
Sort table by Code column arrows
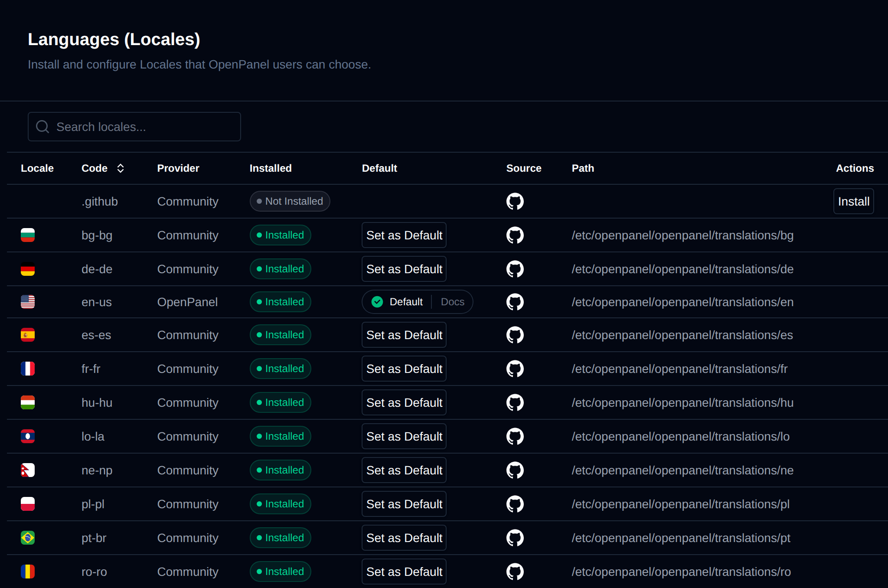[121, 168]
